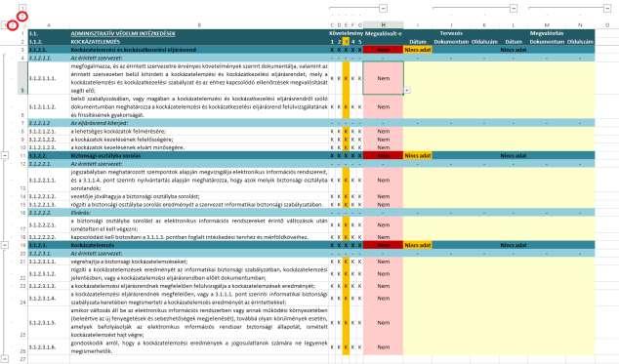Select row 25 header
This screenshot has width=619, height=364.
click(x=22, y=323)
